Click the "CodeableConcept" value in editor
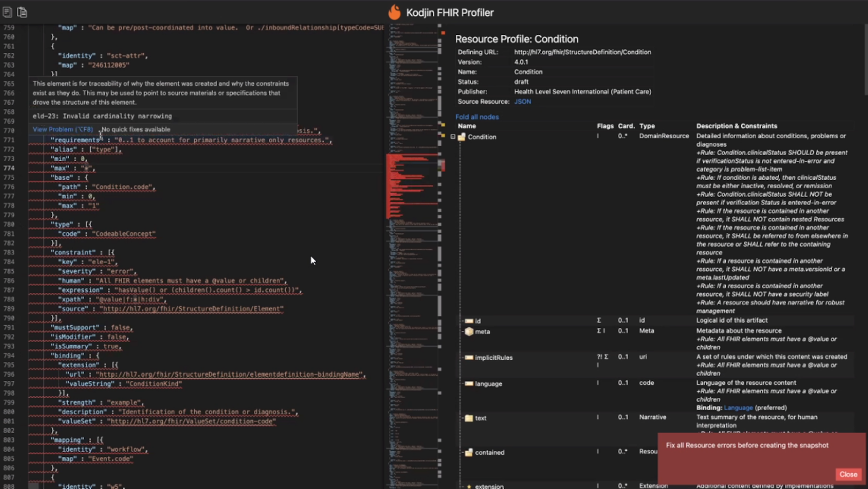 click(x=124, y=234)
